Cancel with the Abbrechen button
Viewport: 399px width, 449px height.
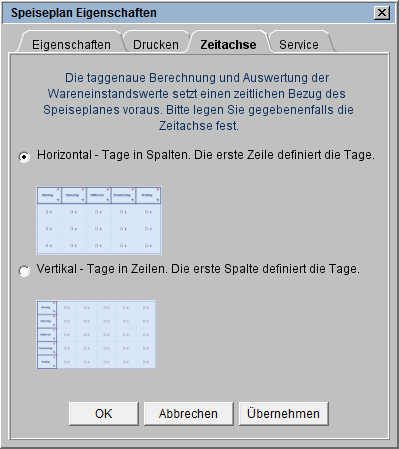tap(188, 414)
